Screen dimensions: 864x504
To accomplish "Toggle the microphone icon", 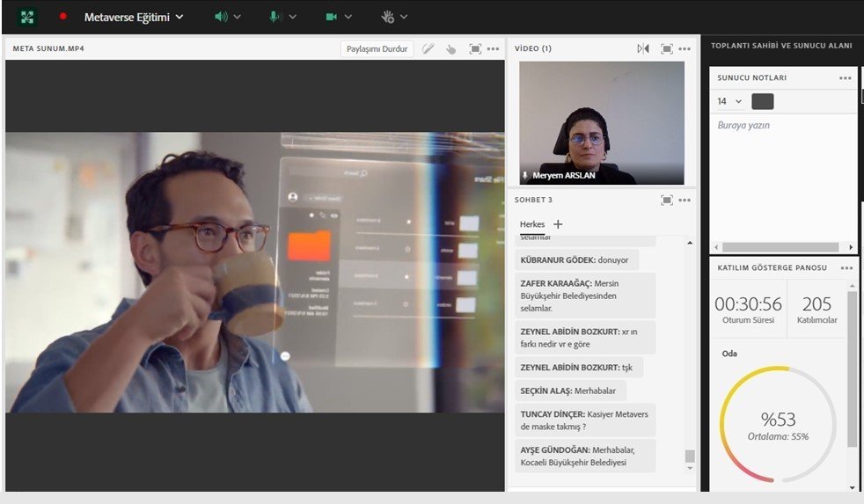I will click(275, 17).
